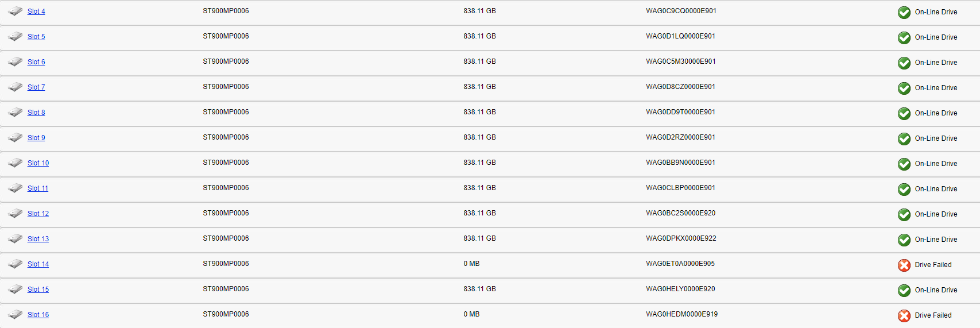Screen dimensions: 980x328
Task: Click the drive icon beside Slot 7
Action: (x=16, y=87)
